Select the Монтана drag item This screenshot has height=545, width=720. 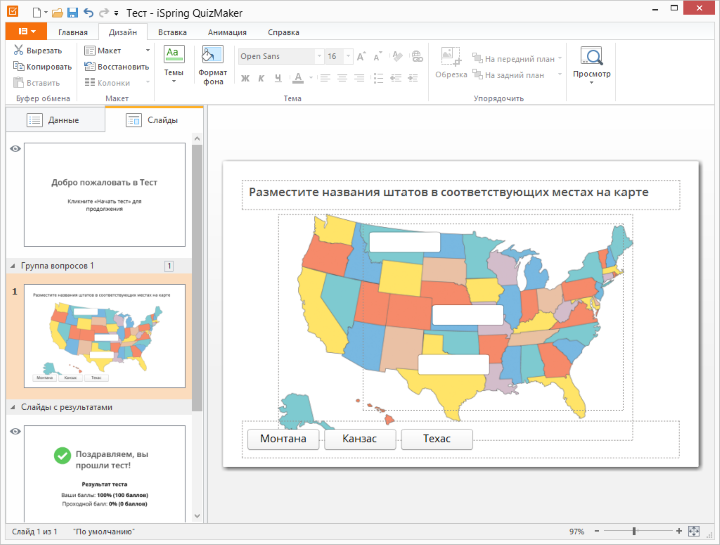tap(283, 439)
